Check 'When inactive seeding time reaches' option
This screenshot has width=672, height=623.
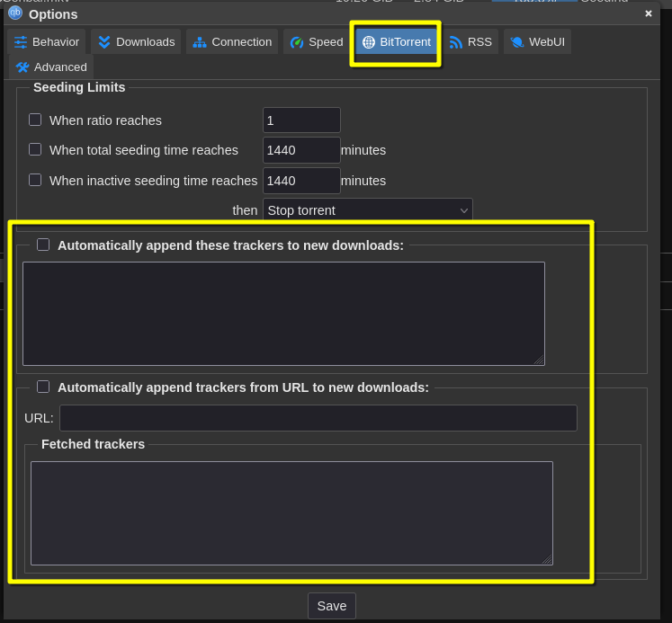tap(35, 180)
